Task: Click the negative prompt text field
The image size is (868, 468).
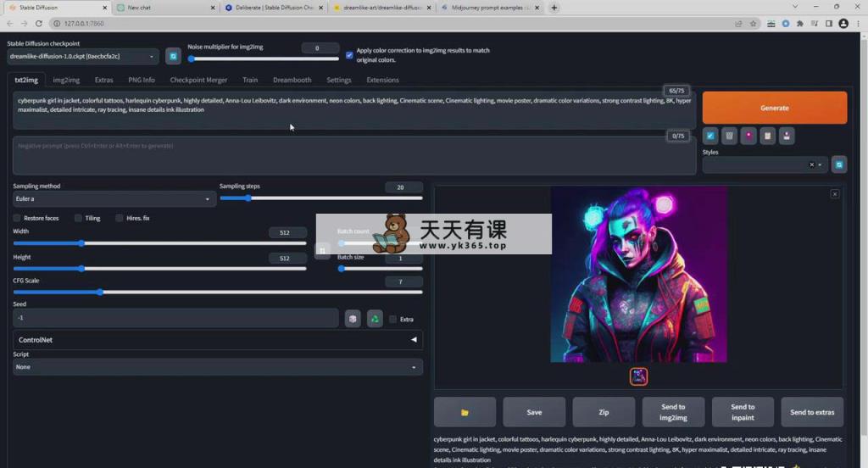Action: pos(354,156)
